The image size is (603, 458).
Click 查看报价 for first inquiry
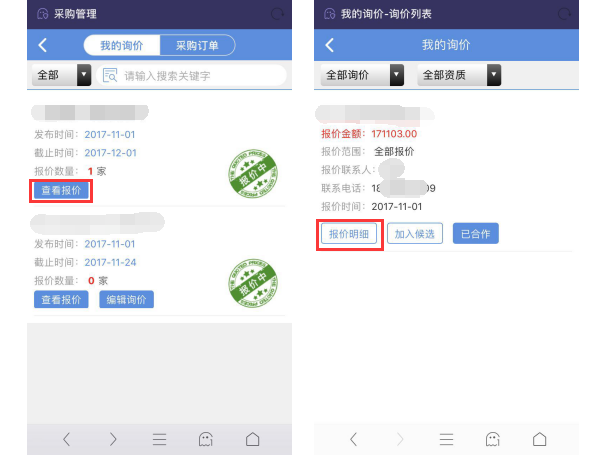(61, 190)
